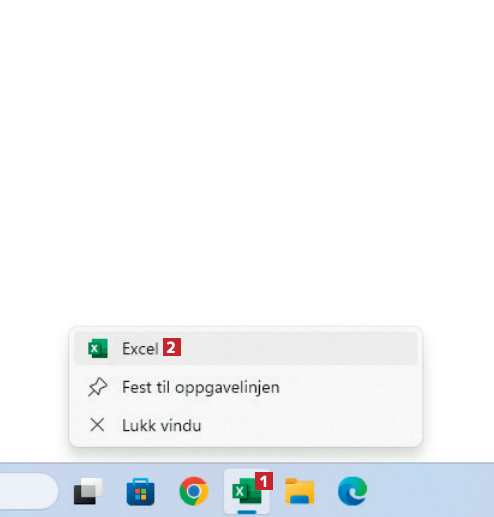Click the Fest til oppgavelinjen text label
Viewport: 494px width, 517px height.
(x=201, y=388)
